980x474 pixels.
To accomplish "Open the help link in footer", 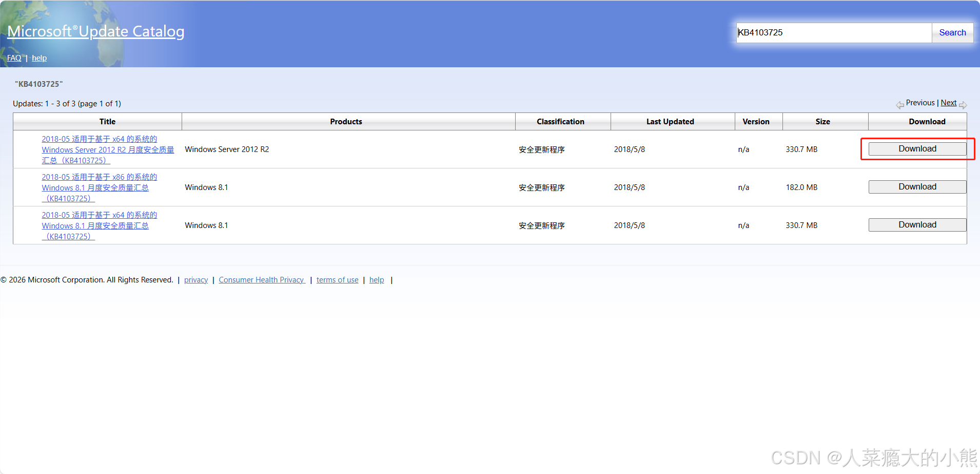I will [x=377, y=280].
